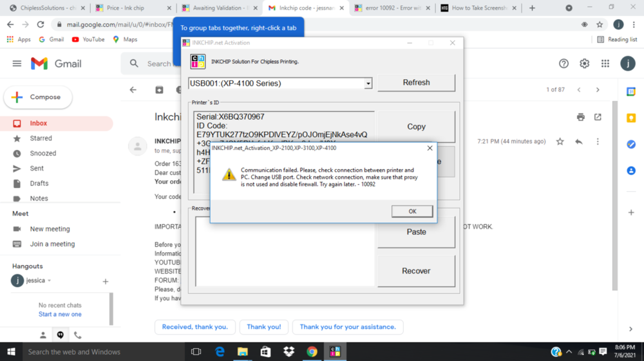Image resolution: width=644 pixels, height=361 pixels.
Task: Go to the older email arrow
Action: click(598, 90)
